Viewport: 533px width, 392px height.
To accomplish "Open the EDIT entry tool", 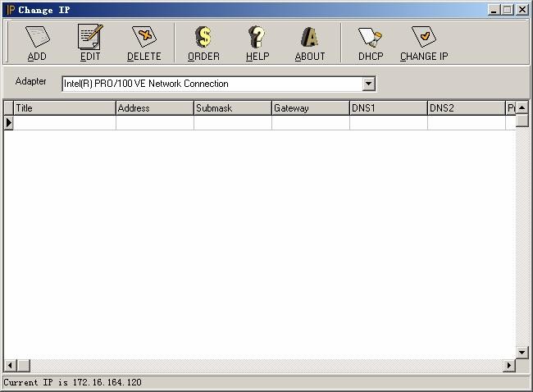I will click(90, 37).
